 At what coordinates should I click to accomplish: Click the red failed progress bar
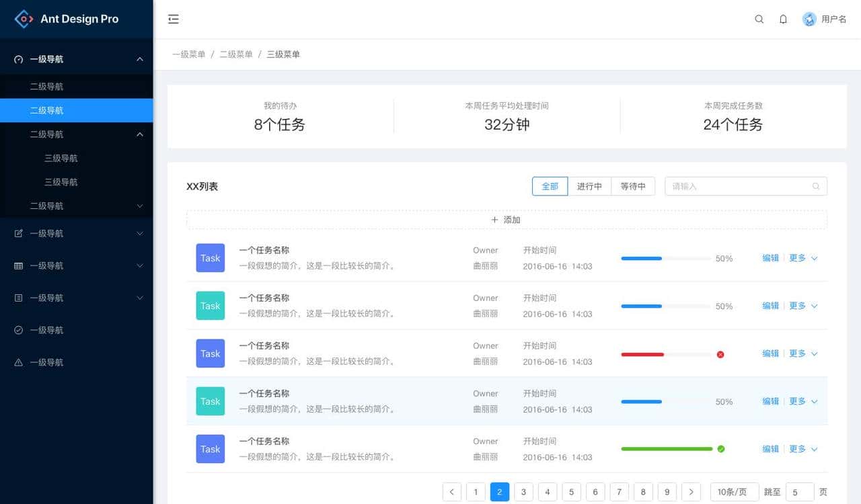click(x=642, y=353)
